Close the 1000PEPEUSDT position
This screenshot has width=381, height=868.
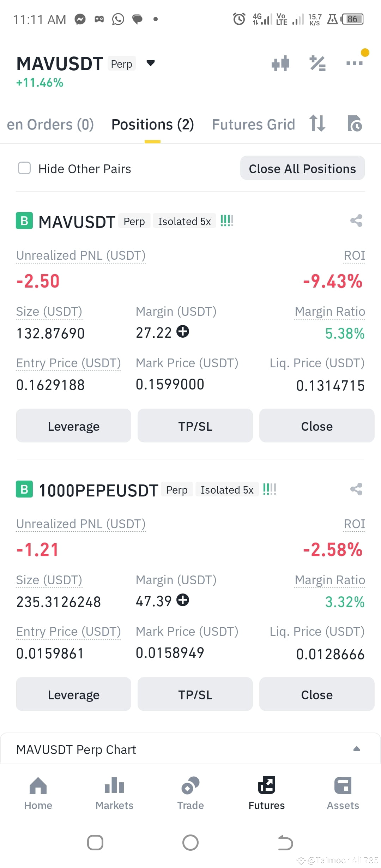[316, 694]
